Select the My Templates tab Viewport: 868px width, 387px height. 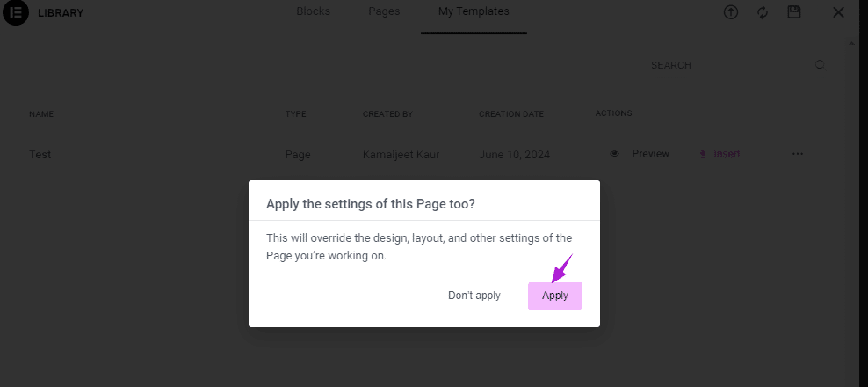coord(474,11)
